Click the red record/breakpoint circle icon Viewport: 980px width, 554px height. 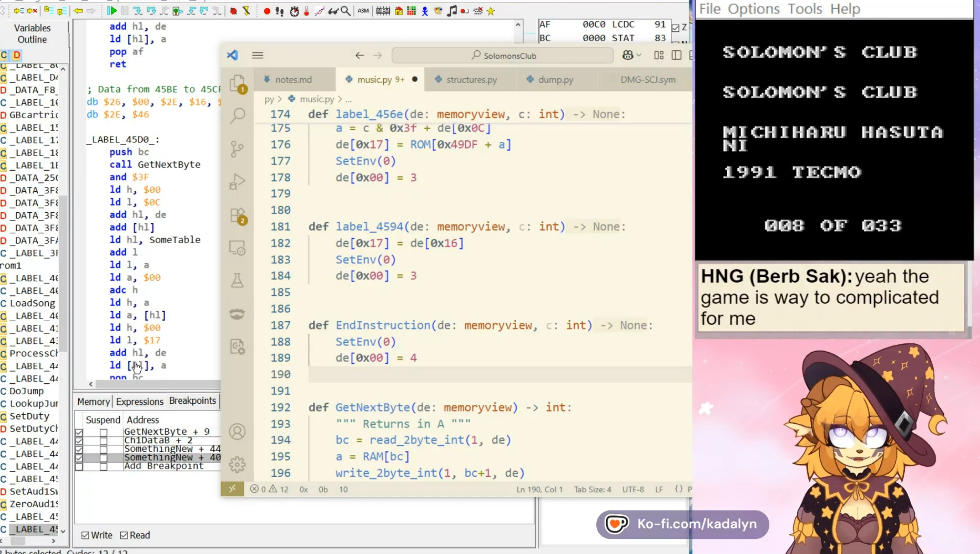click(267, 11)
